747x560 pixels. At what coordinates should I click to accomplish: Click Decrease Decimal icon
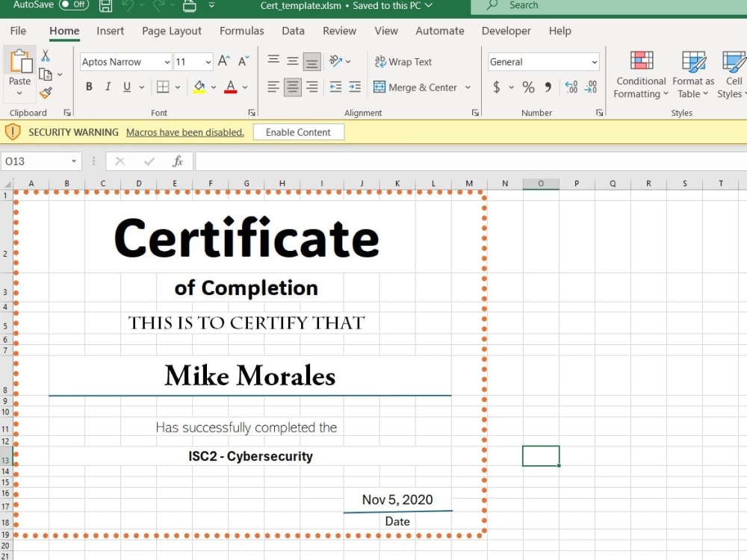591,87
